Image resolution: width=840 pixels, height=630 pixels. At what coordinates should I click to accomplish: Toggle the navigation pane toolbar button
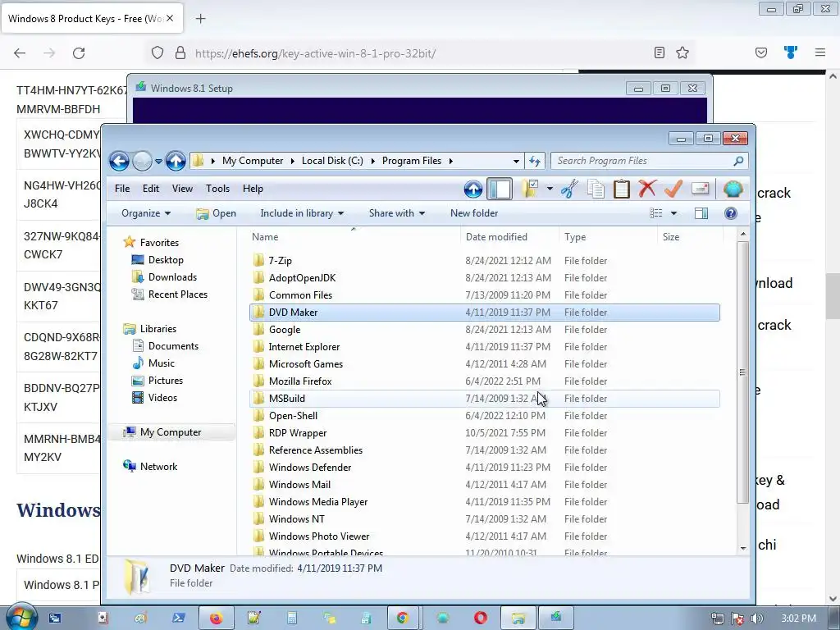[500, 189]
